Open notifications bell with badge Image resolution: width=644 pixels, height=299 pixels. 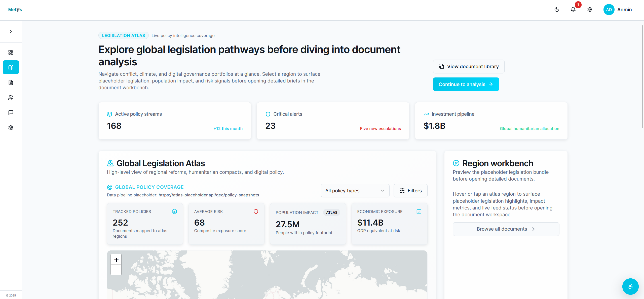coord(573,9)
